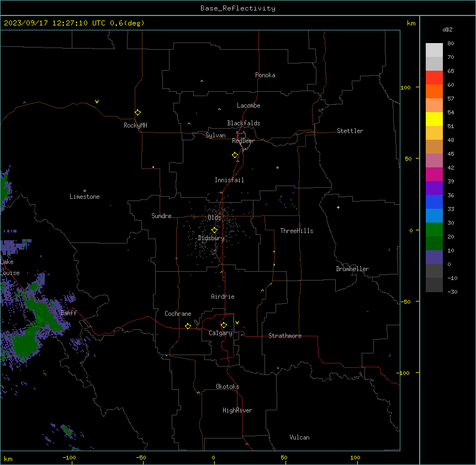Image resolution: width=476 pixels, height=465 pixels.
Task: Click the RedDeer city label
Action: [243, 141]
